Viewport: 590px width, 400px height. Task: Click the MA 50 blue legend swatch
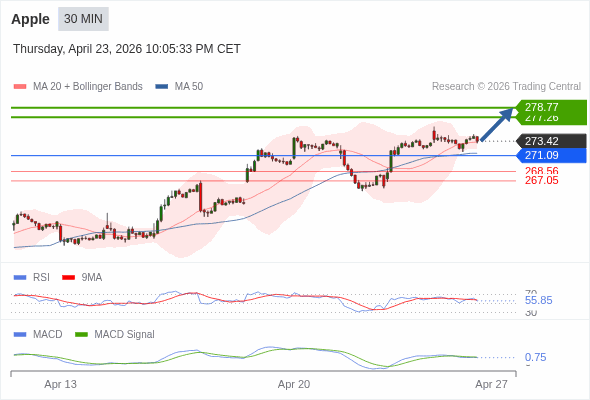pos(162,87)
